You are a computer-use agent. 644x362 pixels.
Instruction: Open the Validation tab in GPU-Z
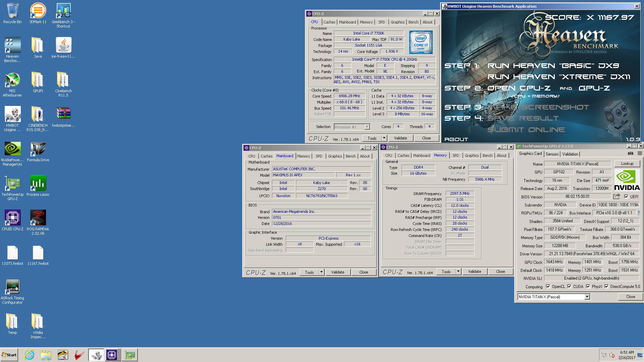[570, 154]
